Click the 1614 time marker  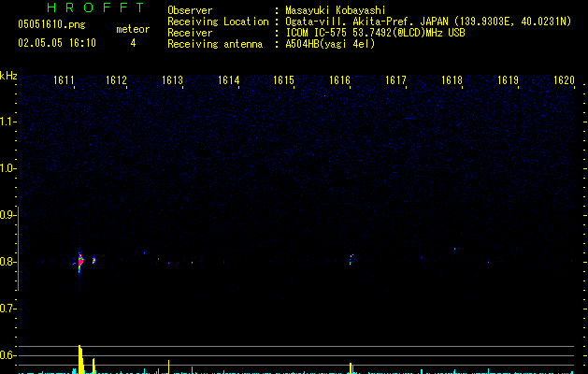point(228,80)
